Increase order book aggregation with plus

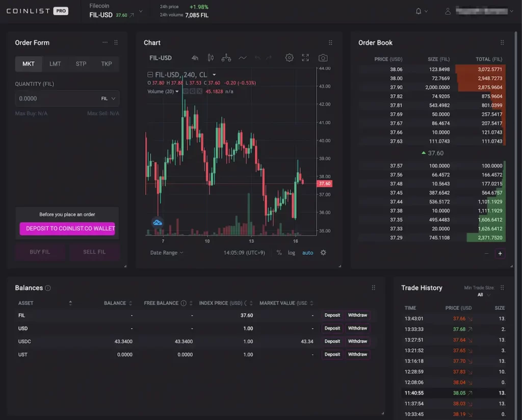coord(500,254)
